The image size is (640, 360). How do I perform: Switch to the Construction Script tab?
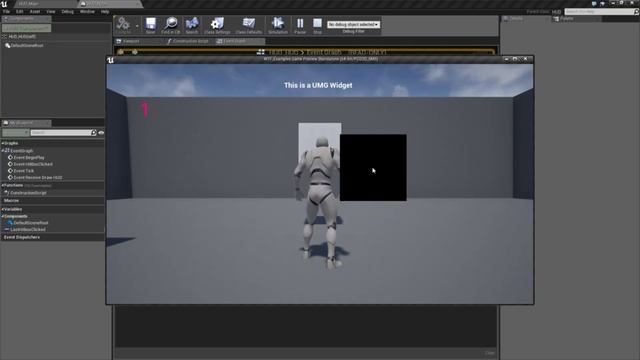tap(188, 41)
